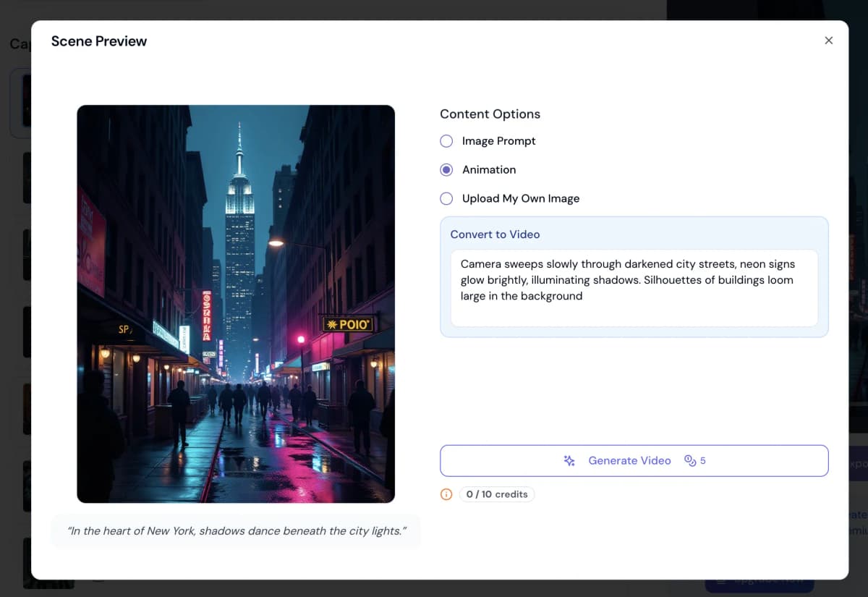Click the orange info icon near credits
The width and height of the screenshot is (868, 597).
[446, 495]
